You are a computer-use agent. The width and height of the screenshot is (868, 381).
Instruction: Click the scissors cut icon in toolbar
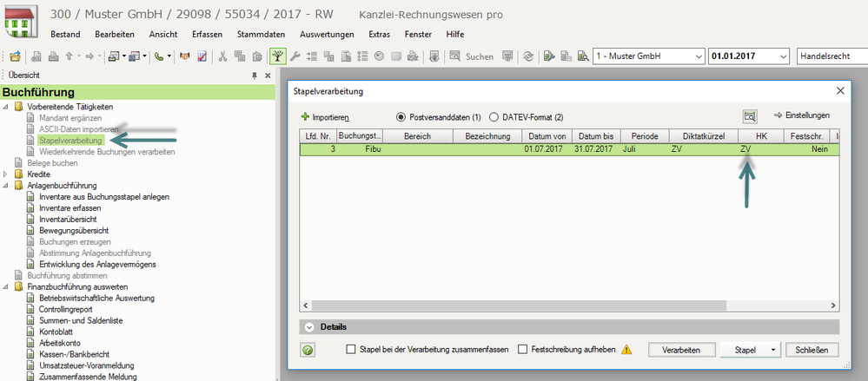click(x=223, y=57)
